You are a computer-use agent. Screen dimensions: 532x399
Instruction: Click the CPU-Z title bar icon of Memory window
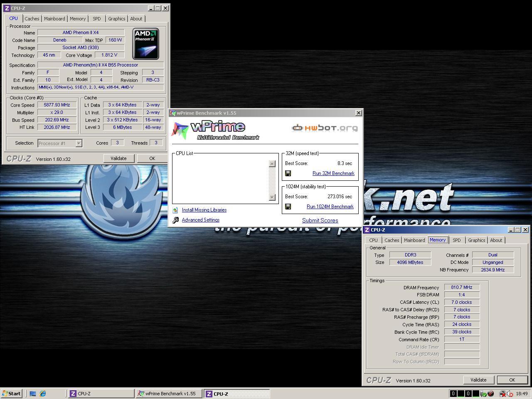[x=367, y=229]
